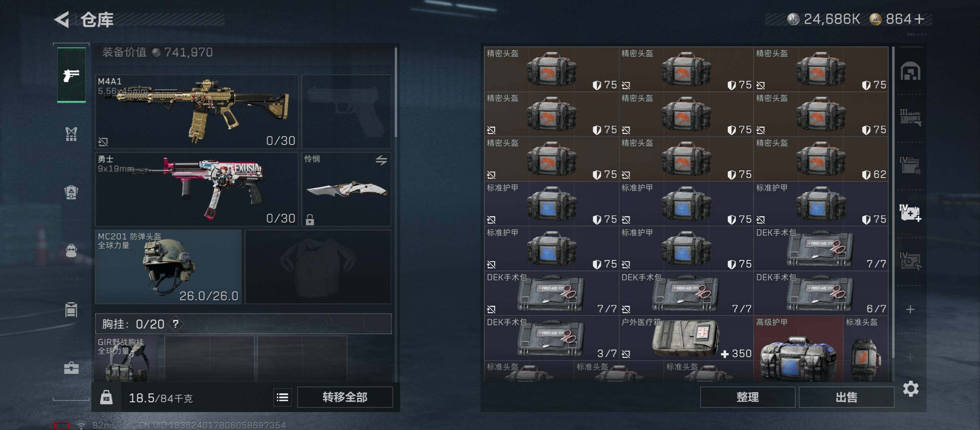Select the M4A1 rifle slot

pyautogui.click(x=197, y=111)
